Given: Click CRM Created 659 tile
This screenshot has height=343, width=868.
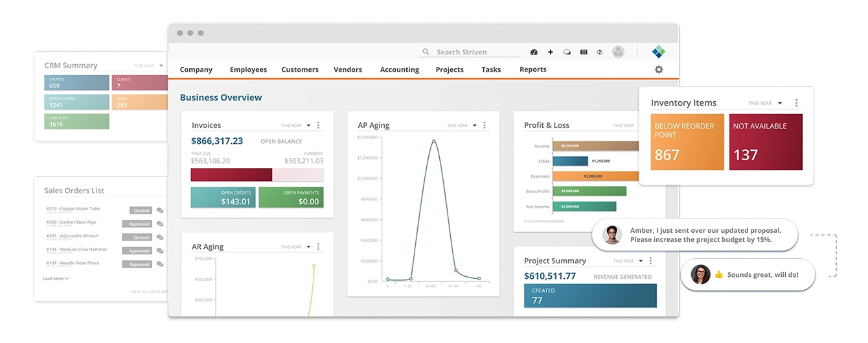Looking at the screenshot, I should click(x=78, y=82).
